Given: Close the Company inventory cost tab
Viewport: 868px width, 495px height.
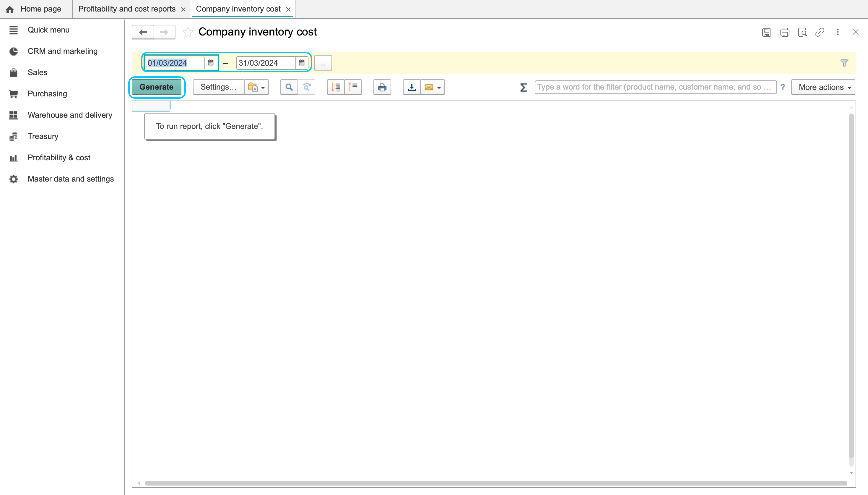Looking at the screenshot, I should tap(288, 9).
